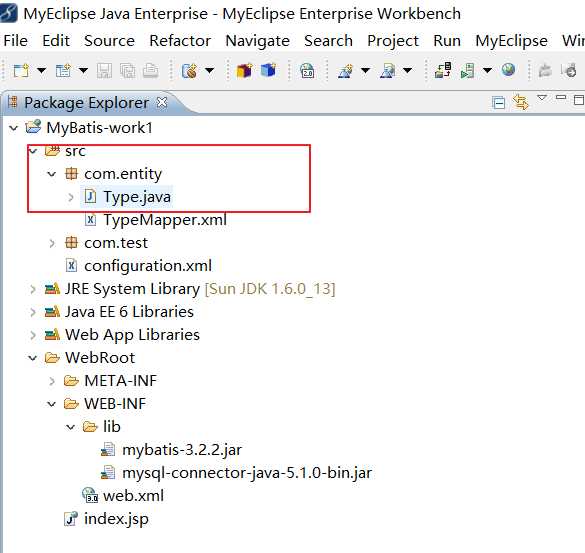
Task: Collapse the WEB-INF folder
Action: [x=51, y=404]
